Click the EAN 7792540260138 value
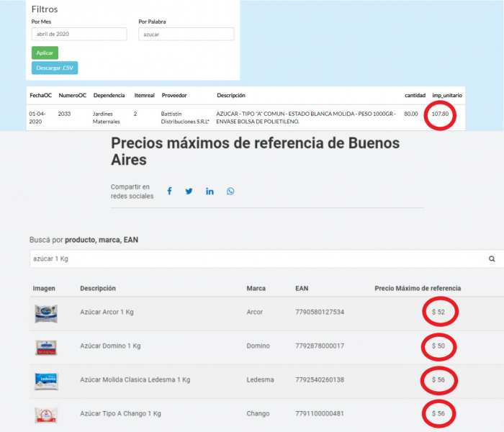This screenshot has width=504, height=432. click(x=320, y=379)
